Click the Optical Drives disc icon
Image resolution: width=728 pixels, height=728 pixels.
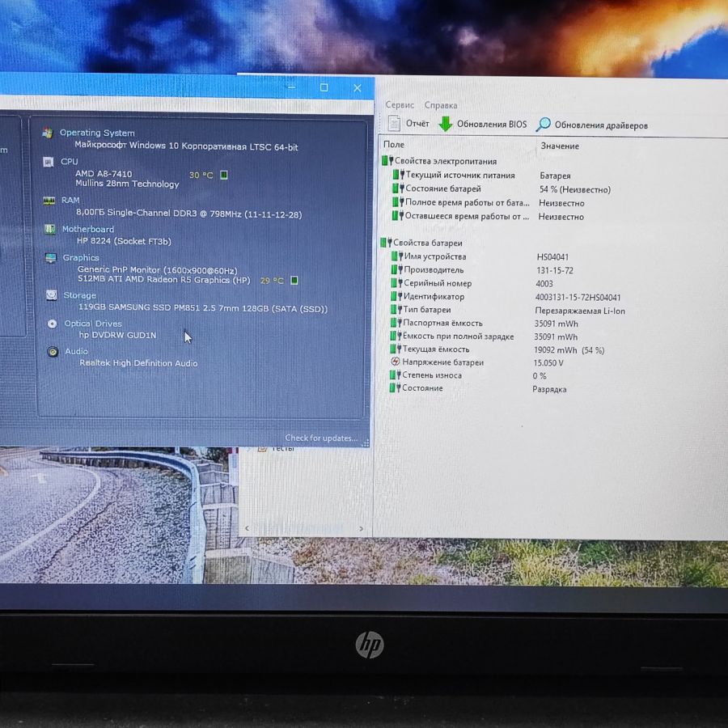[x=52, y=324]
